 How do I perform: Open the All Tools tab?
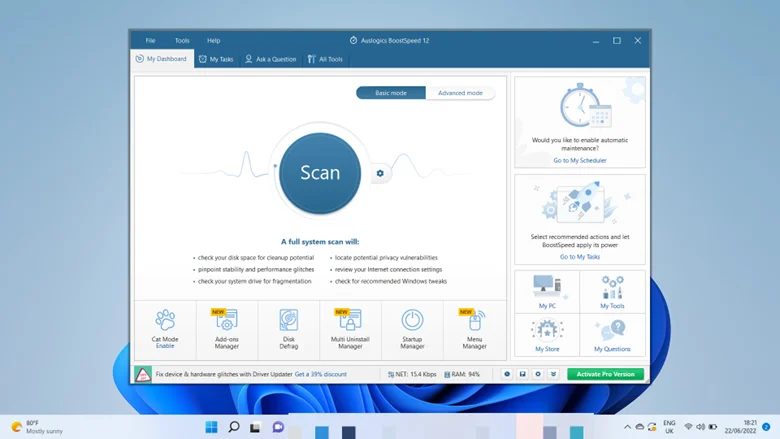(x=325, y=59)
